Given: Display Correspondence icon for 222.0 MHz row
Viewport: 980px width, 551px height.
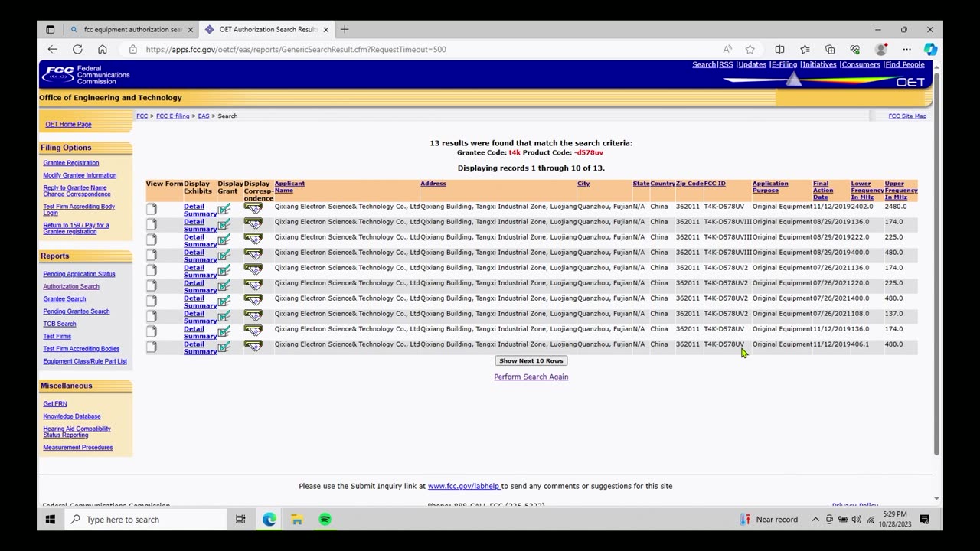Looking at the screenshot, I should 253,239.
